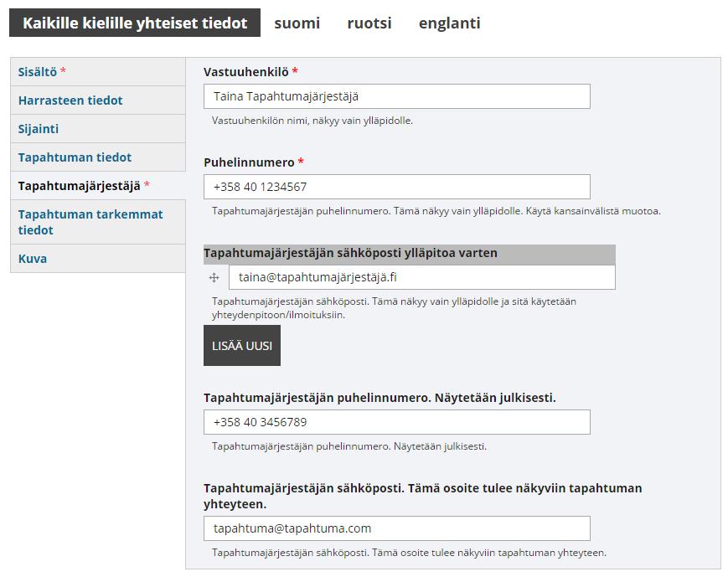This screenshot has width=728, height=582.
Task: Open Sisältö section in sidebar
Action: click(98, 72)
